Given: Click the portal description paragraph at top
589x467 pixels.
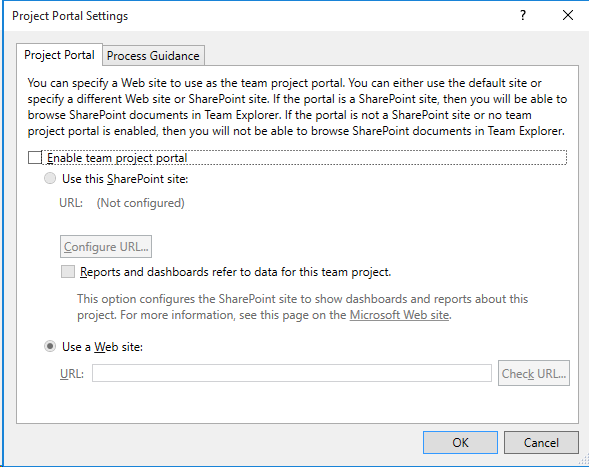Looking at the screenshot, I should 297,107.
